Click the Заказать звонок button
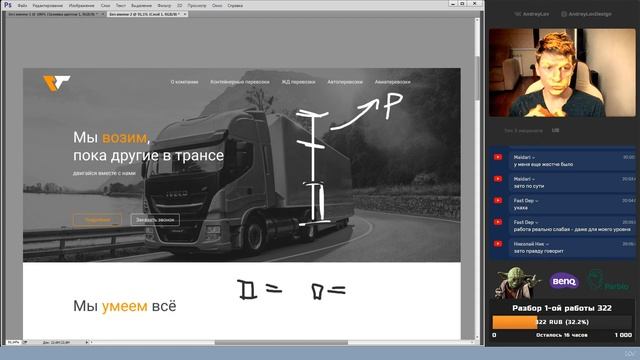 (x=155, y=220)
